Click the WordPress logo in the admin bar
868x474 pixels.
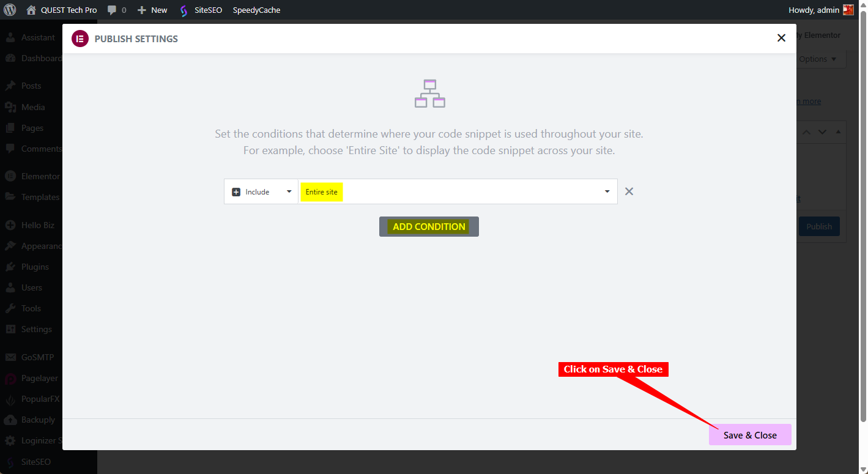click(x=10, y=10)
